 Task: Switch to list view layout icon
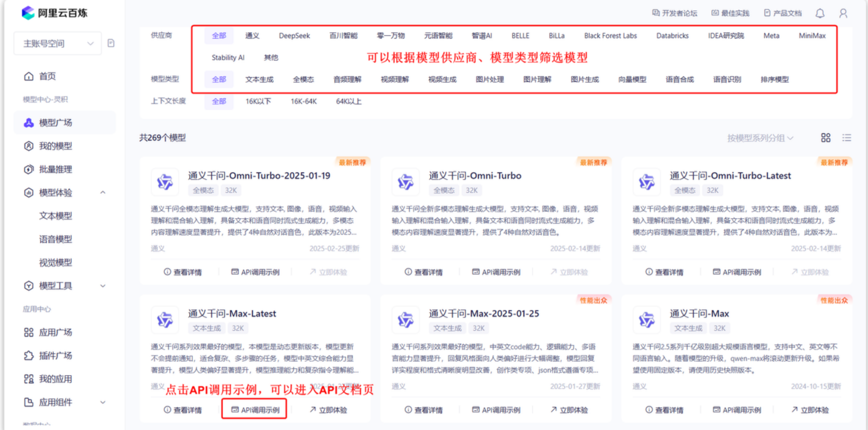click(x=846, y=138)
